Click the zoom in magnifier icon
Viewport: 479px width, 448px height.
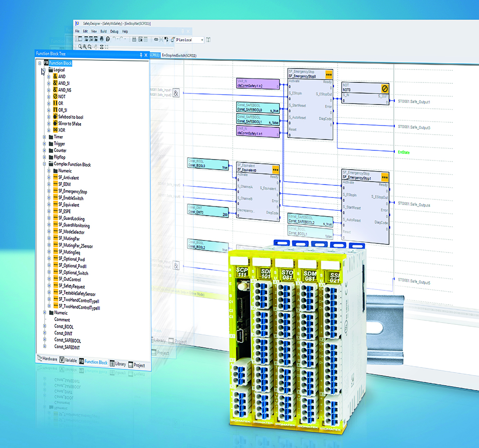[85, 47]
